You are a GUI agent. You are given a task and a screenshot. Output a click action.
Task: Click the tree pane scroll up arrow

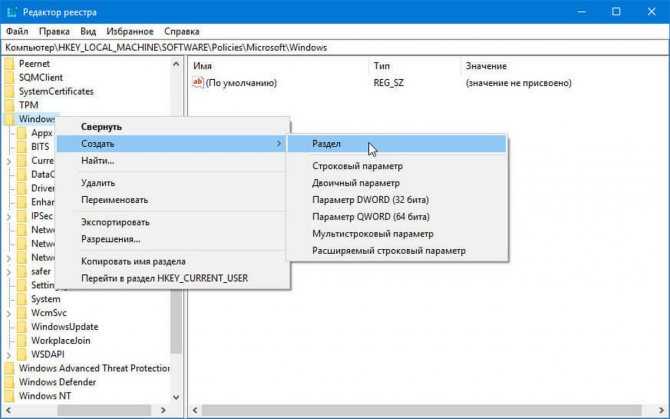(x=176, y=64)
